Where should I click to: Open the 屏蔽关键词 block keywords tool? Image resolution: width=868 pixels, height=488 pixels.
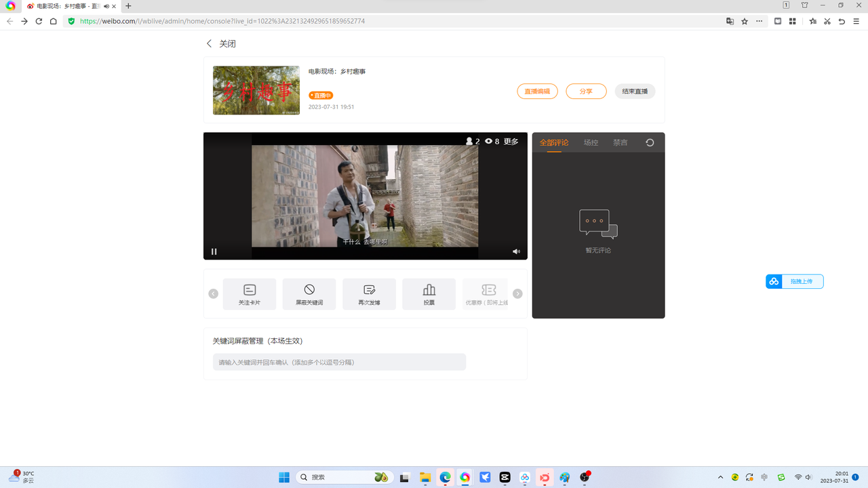point(309,294)
